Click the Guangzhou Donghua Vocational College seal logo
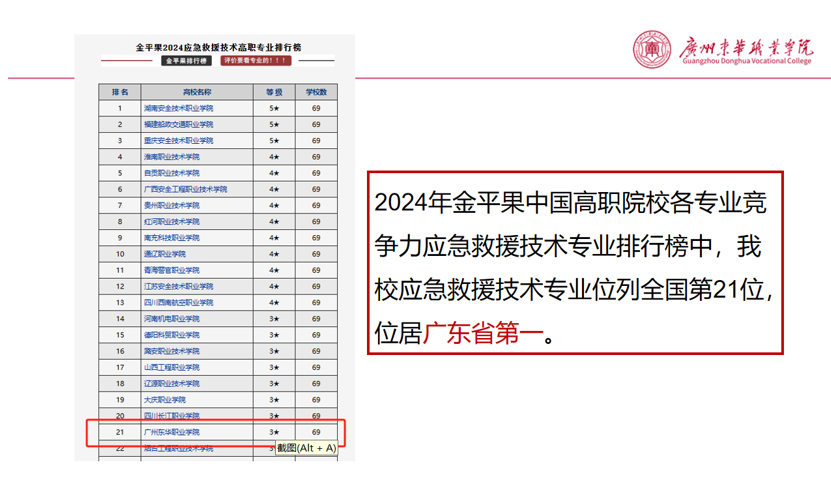This screenshot has height=483, width=831. click(x=652, y=49)
